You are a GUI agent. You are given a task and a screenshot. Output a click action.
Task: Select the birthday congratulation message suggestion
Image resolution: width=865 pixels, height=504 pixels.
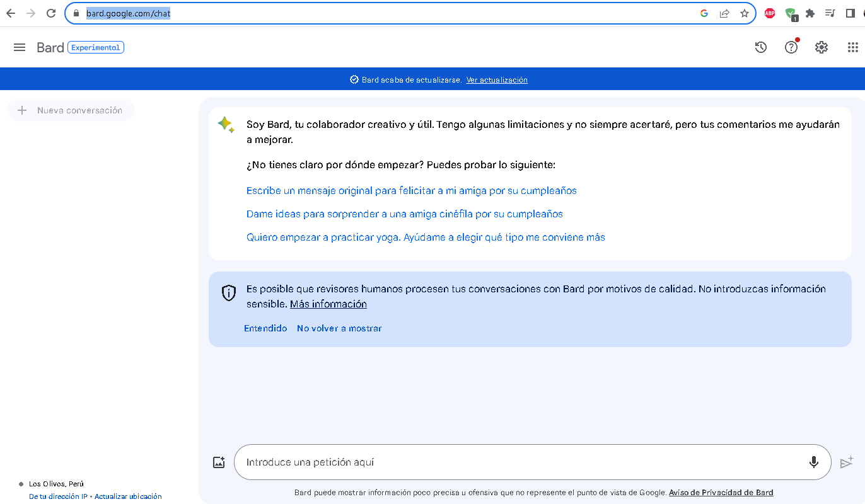point(412,190)
